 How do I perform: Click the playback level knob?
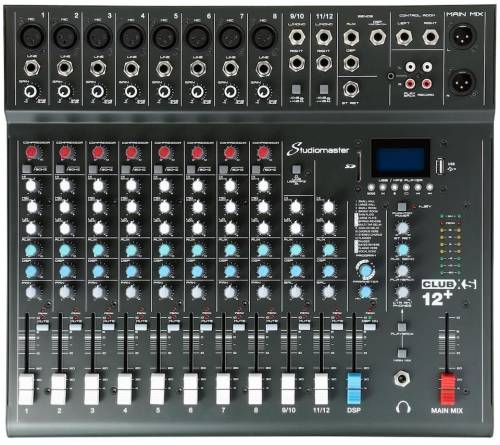click(x=402, y=271)
